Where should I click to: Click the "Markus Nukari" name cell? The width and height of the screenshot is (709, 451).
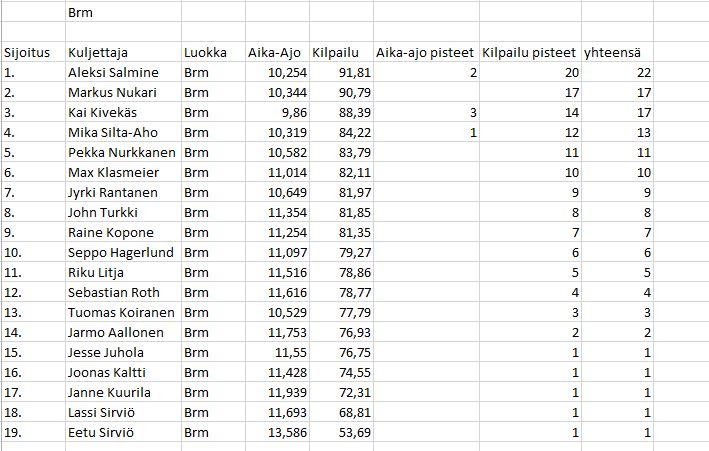[x=112, y=92]
